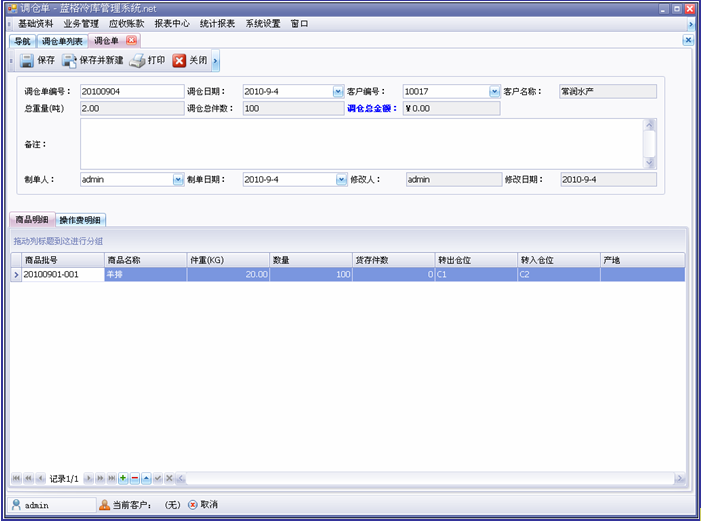The height and width of the screenshot is (521, 701).
Task: Click the blue panel close X on the right
Action: [x=688, y=40]
